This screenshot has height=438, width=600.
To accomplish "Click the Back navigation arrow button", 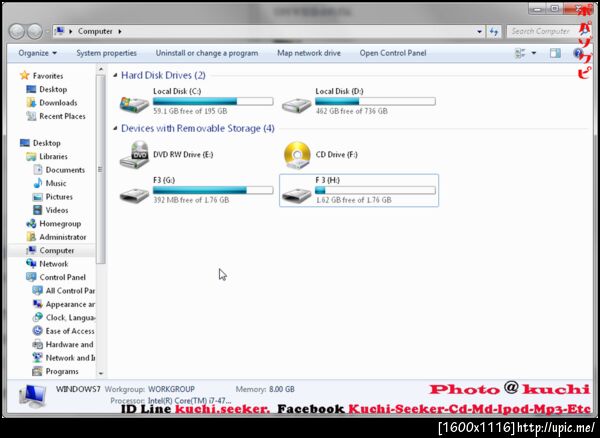I will (x=17, y=31).
